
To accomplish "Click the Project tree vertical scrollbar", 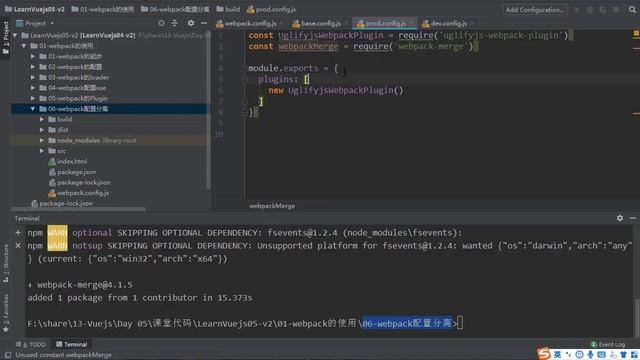I will point(209,110).
